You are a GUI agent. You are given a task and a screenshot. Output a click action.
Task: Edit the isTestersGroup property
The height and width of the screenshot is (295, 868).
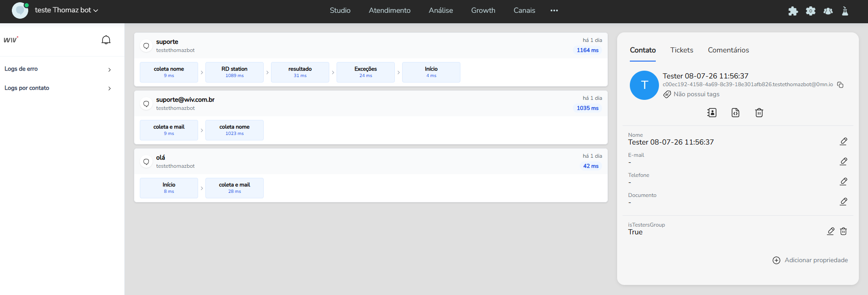[x=831, y=231]
